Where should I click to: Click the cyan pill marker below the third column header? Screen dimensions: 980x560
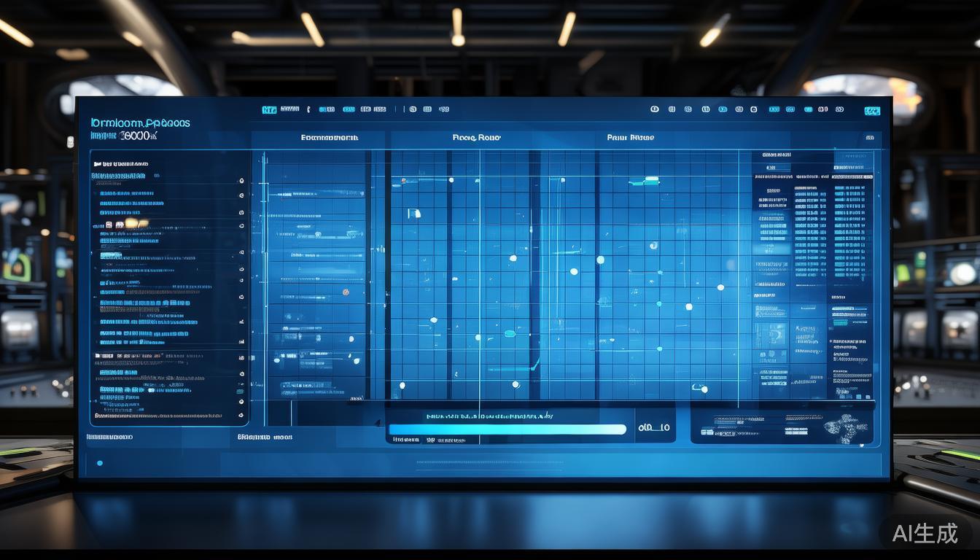(645, 181)
